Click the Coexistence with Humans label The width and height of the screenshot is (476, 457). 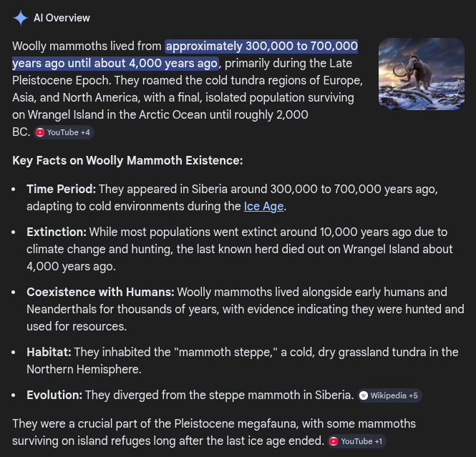click(100, 293)
